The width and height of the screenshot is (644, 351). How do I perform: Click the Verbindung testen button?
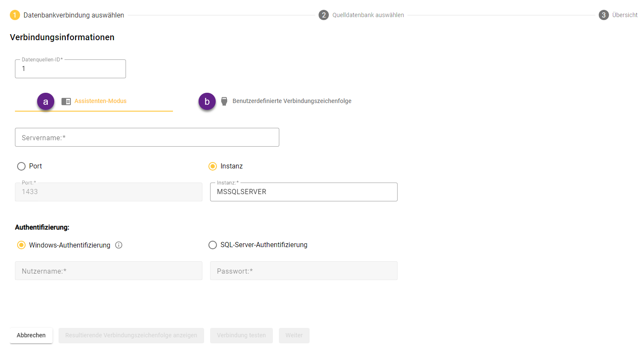[x=241, y=336]
